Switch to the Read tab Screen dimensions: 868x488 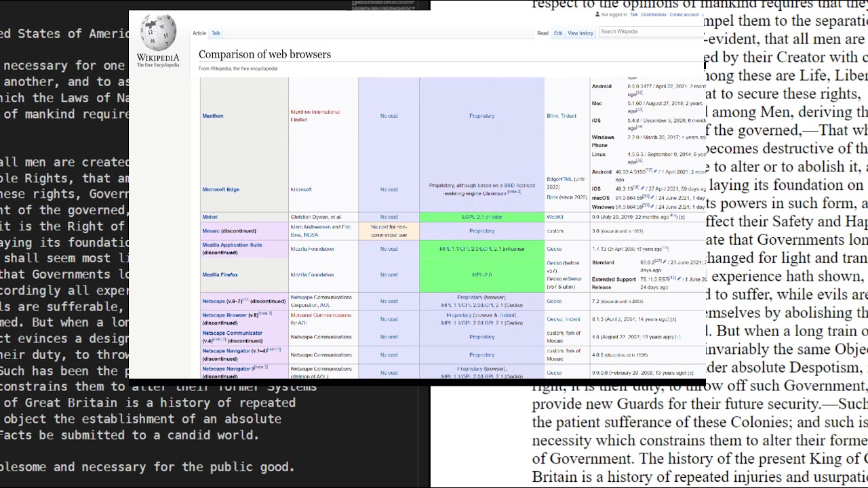542,33
